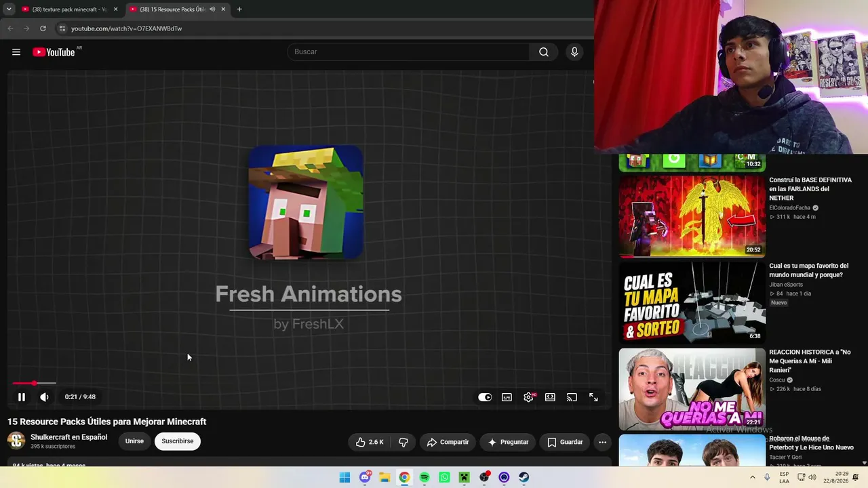The image size is (868, 488).
Task: Join the channel with Unirse
Action: click(134, 441)
